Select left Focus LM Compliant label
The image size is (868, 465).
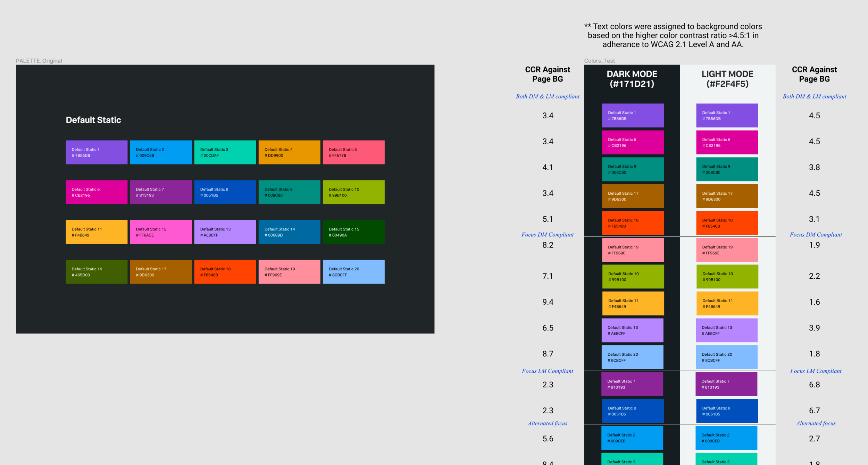tap(548, 371)
